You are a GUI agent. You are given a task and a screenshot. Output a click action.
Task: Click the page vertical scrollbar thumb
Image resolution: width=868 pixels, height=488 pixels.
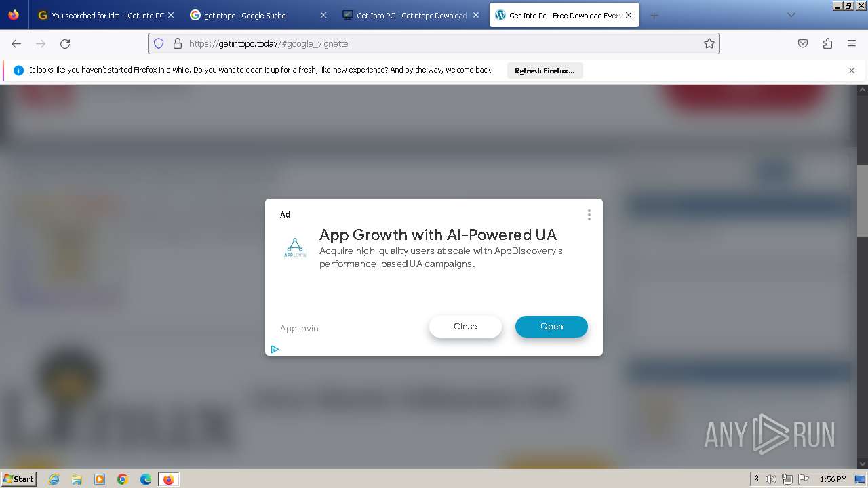(x=862, y=200)
